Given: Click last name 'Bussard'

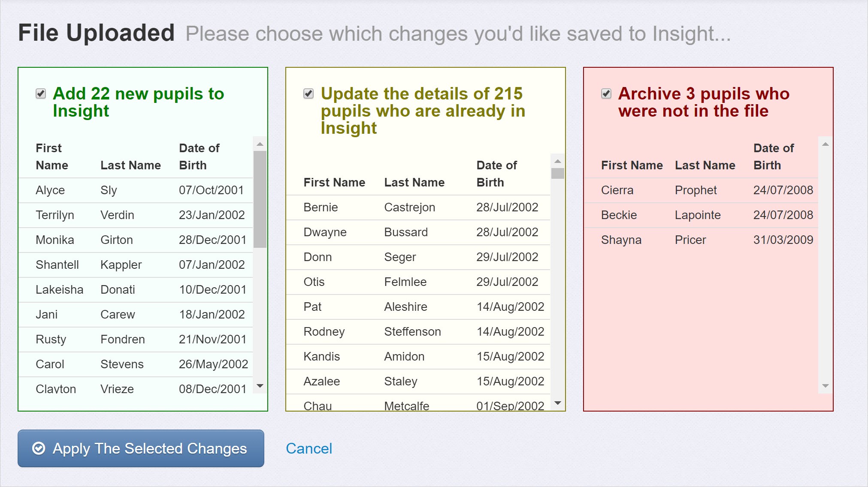Looking at the screenshot, I should (406, 232).
